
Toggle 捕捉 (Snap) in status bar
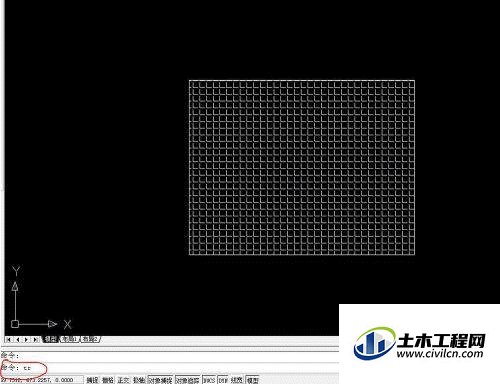pyautogui.click(x=92, y=380)
